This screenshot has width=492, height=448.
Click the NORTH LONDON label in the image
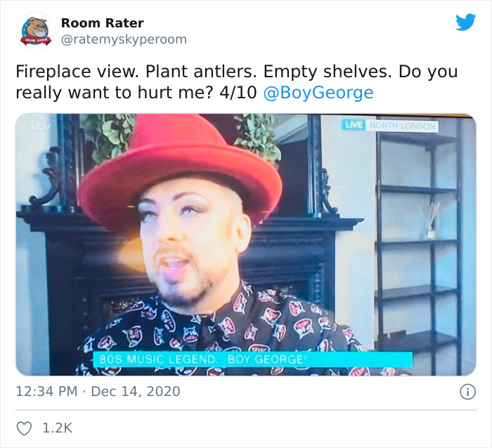[402, 126]
